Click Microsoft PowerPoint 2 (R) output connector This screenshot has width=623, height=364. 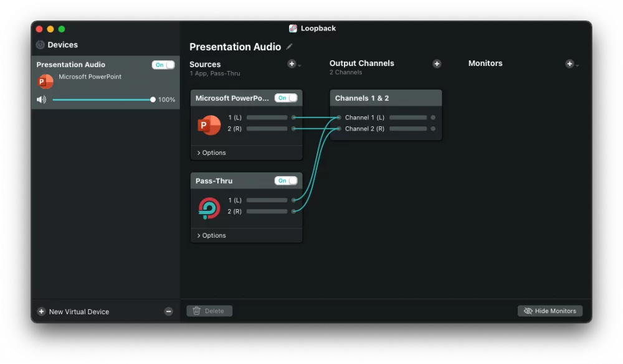pyautogui.click(x=293, y=129)
